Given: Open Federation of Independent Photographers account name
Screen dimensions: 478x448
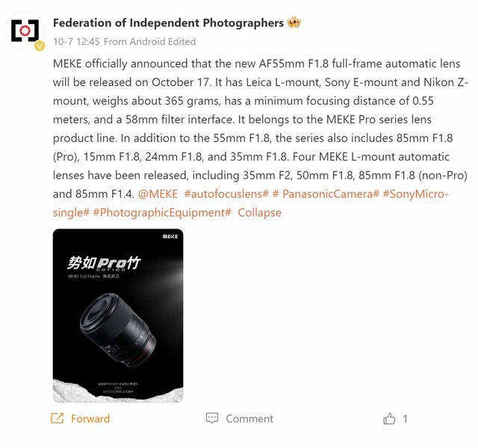Looking at the screenshot, I should 168,23.
